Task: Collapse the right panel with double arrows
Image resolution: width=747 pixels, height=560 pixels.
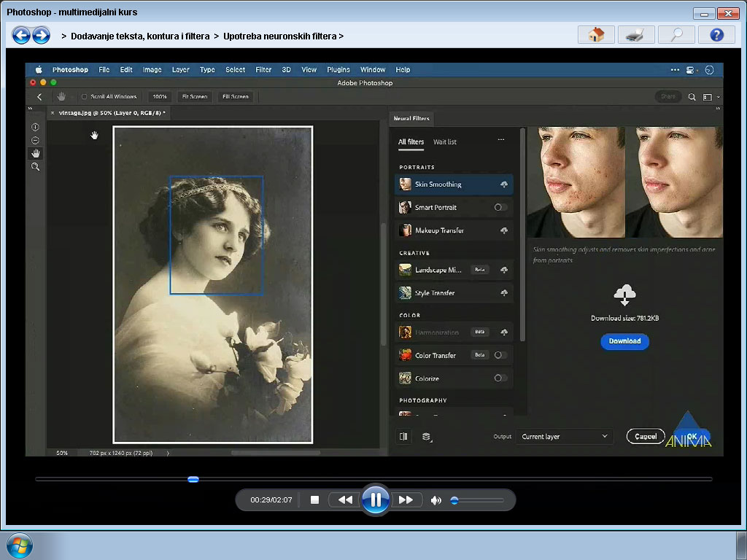Action: [718, 109]
